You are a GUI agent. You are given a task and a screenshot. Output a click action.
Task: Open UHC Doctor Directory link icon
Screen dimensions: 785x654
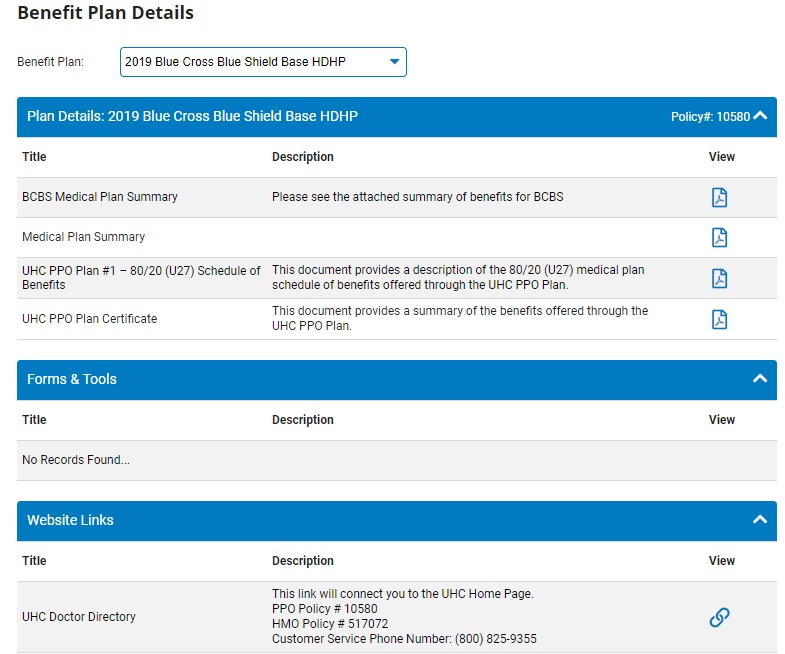(x=719, y=617)
